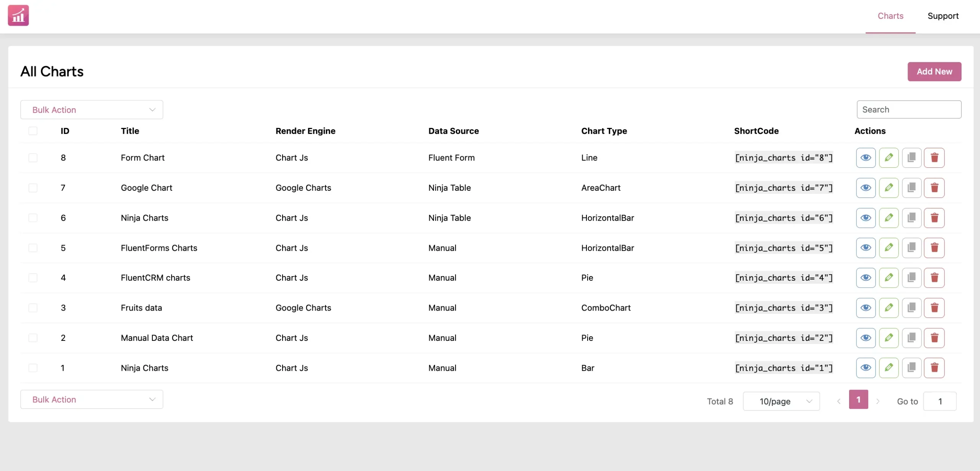The width and height of the screenshot is (980, 471).
Task: Preview the Form Chart using the eye icon
Action: tap(866, 157)
